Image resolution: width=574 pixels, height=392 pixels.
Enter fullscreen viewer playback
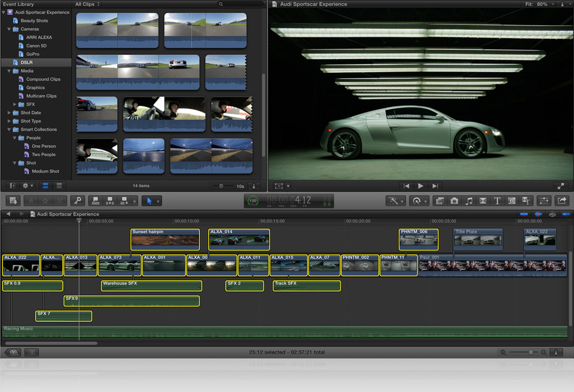(560, 186)
